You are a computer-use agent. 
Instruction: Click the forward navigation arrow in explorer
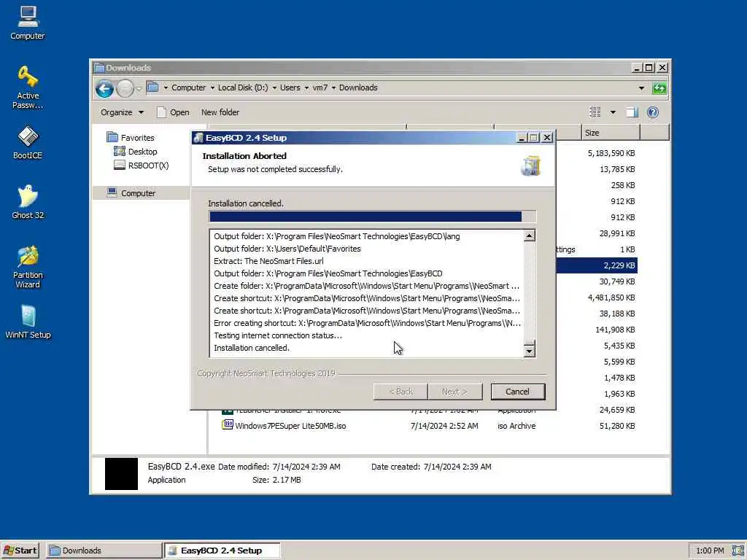pos(125,88)
